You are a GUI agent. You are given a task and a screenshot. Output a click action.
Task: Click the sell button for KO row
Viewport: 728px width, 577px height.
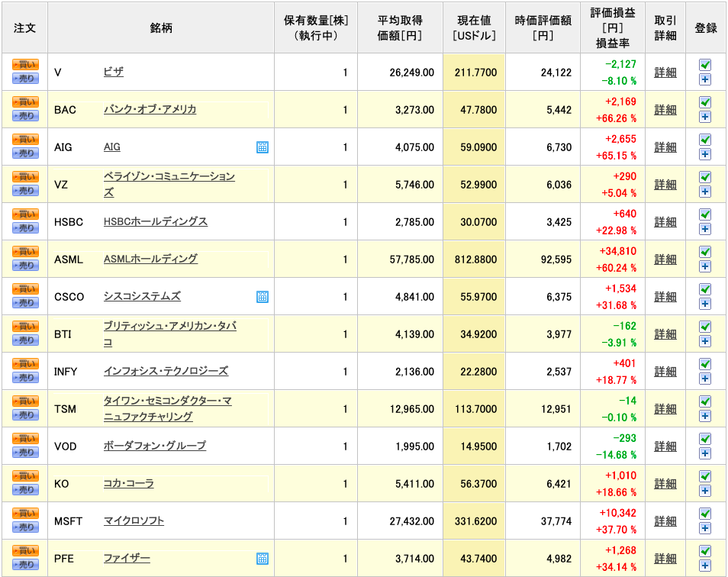coord(25,490)
